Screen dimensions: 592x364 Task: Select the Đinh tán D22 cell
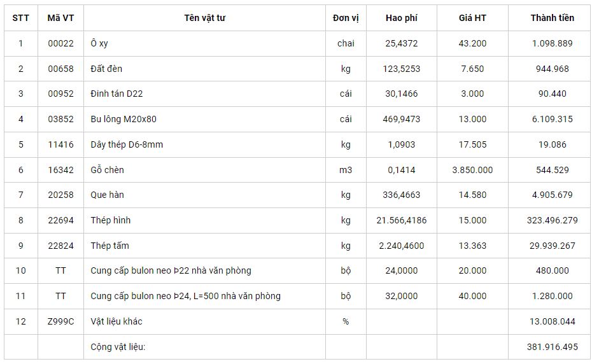coord(116,94)
